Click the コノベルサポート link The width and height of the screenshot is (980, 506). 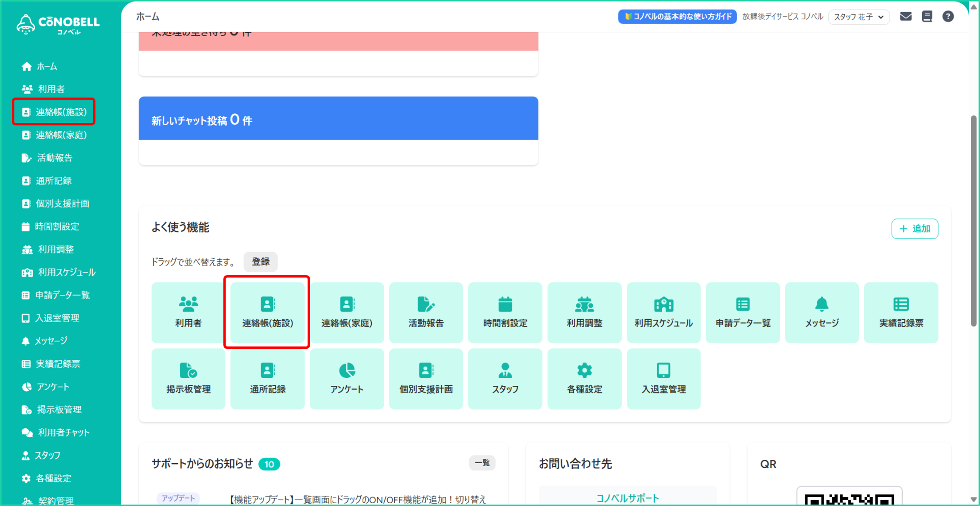(x=627, y=498)
